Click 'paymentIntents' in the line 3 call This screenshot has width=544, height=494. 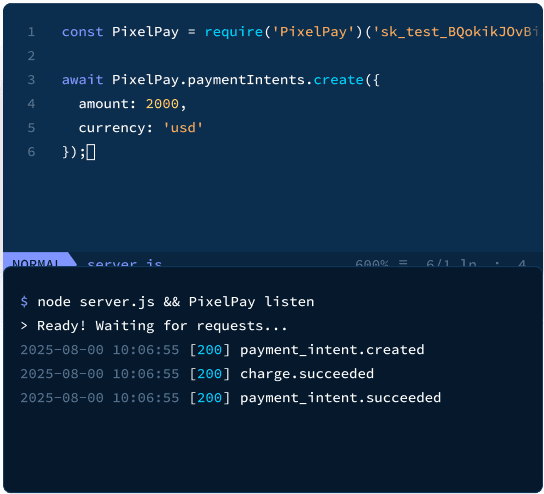246,80
